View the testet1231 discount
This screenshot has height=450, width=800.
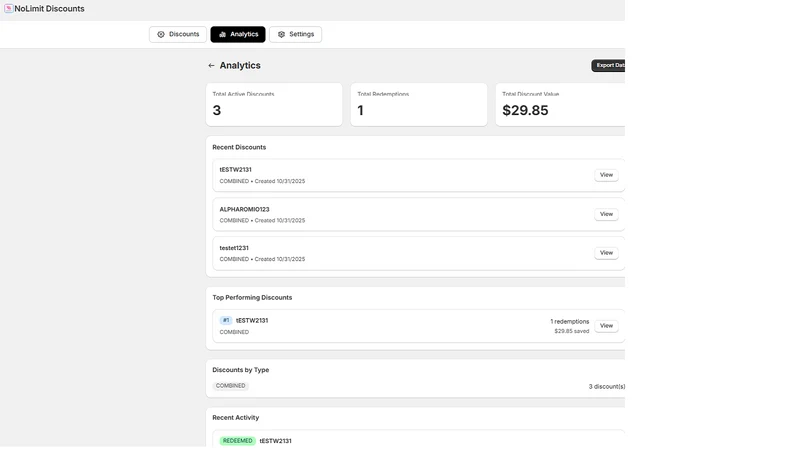[606, 253]
